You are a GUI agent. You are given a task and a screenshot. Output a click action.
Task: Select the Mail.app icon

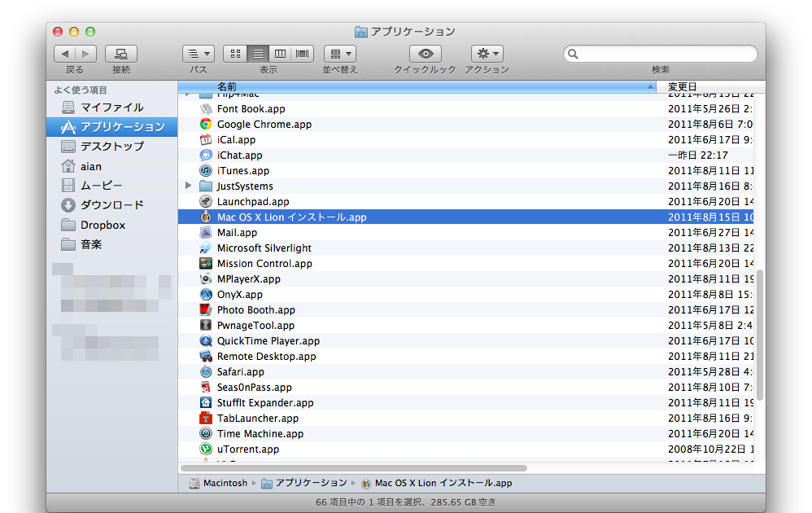206,232
